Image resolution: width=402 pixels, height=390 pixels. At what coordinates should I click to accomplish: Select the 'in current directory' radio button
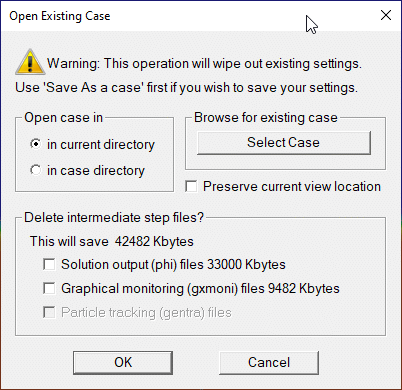(35, 144)
